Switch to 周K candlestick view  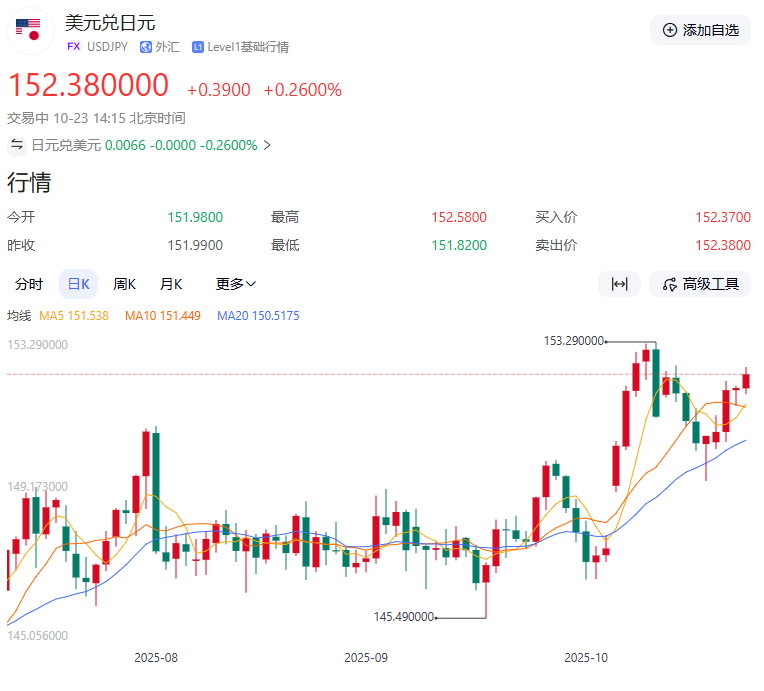[x=125, y=284]
